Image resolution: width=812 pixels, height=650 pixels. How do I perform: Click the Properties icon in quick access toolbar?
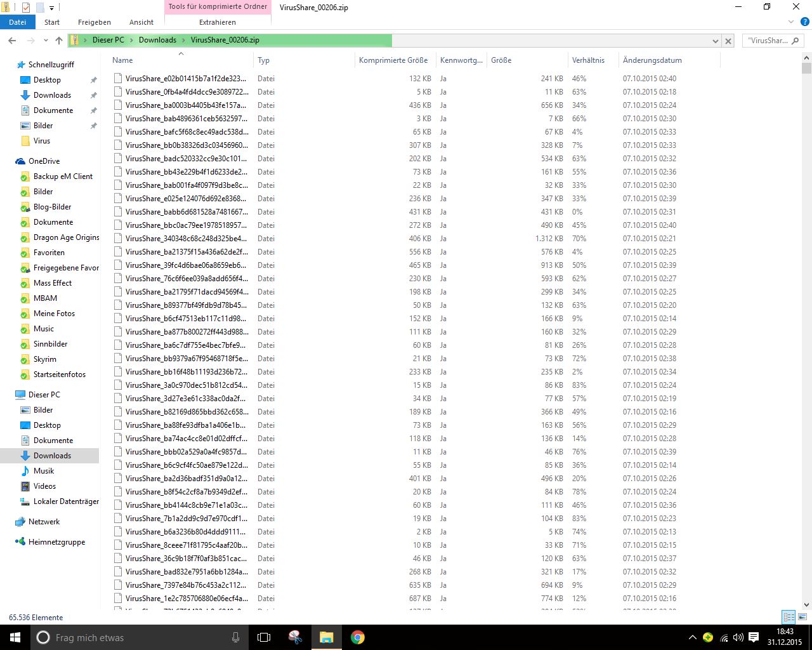point(26,8)
